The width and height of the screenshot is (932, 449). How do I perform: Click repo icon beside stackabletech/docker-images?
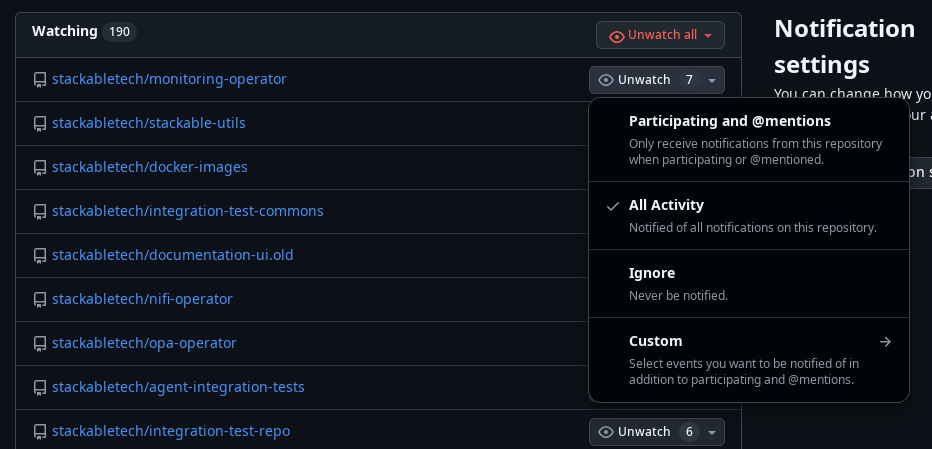(40, 168)
